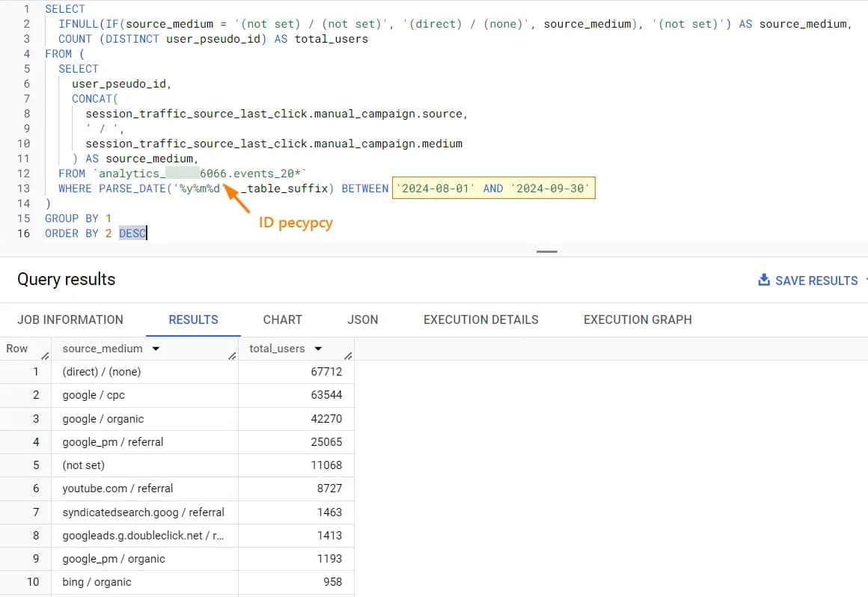Grab the Row column resize handle
This screenshot has height=597, width=868.
[46, 356]
